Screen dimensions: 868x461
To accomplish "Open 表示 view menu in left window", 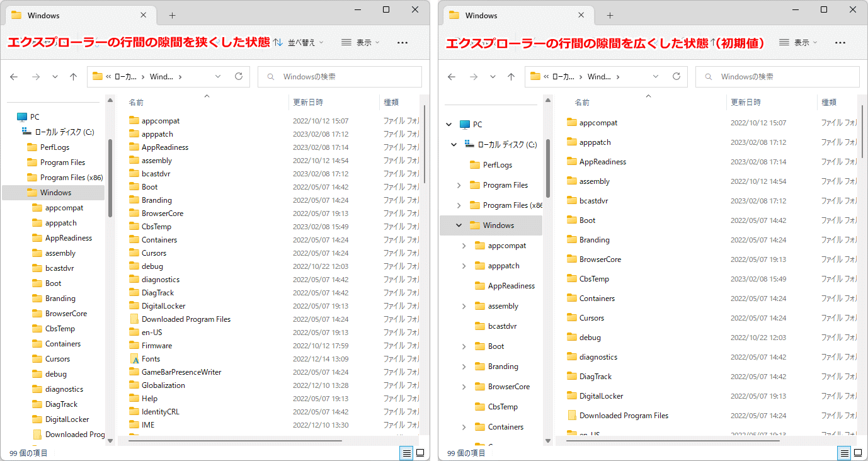I will [360, 43].
